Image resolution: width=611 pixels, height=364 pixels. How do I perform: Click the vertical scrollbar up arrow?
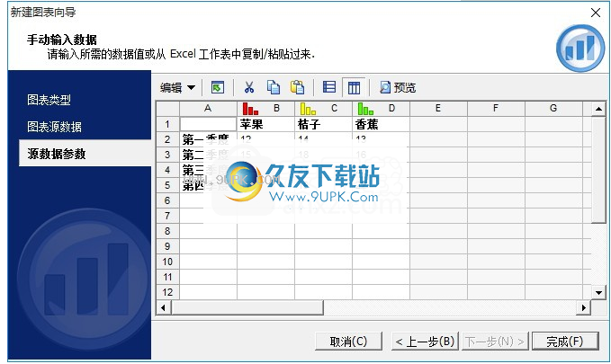[x=598, y=109]
